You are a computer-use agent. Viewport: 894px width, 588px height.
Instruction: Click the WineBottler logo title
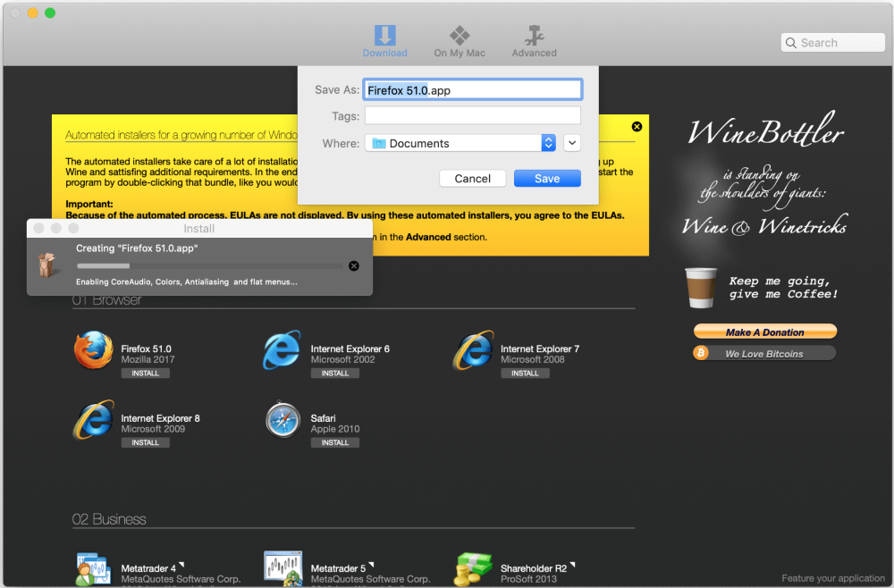(x=765, y=131)
